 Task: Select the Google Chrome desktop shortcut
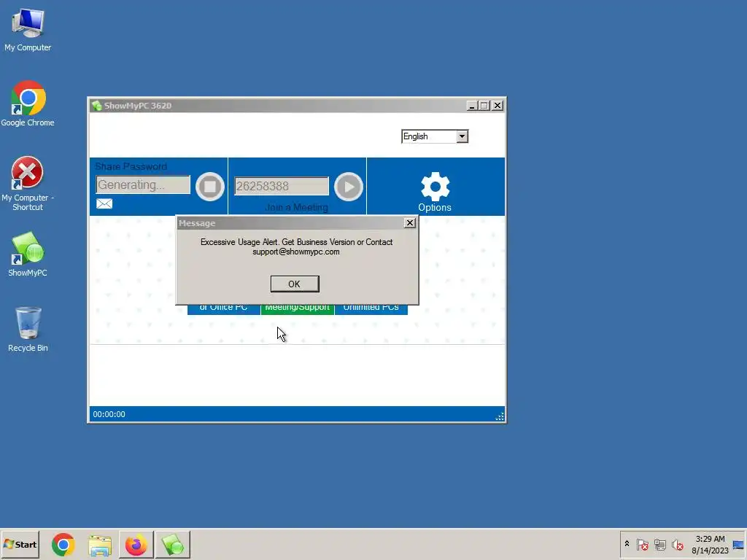point(28,104)
